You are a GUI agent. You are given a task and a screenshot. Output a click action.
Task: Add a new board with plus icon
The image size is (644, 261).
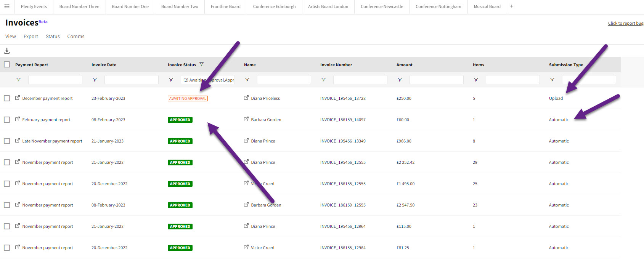[x=512, y=6]
